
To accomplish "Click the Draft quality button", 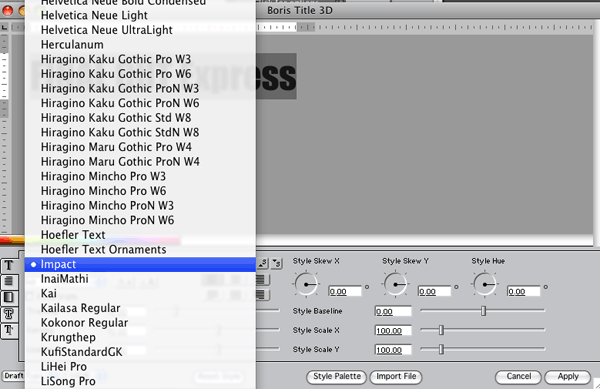I will (x=13, y=376).
